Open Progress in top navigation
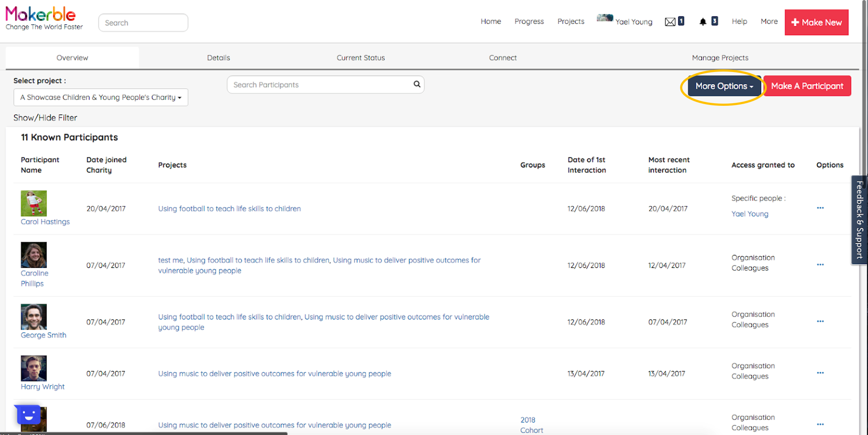Image resolution: width=868 pixels, height=435 pixels. tap(529, 21)
